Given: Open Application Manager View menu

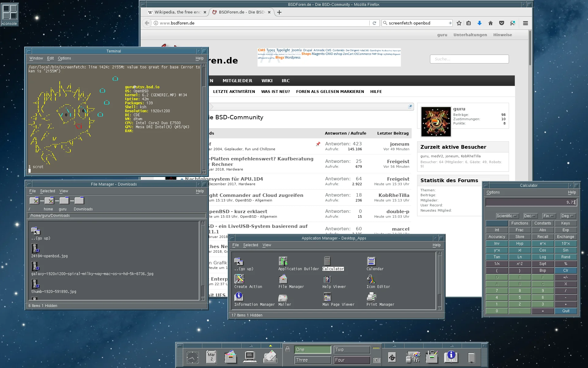Looking at the screenshot, I should click(267, 245).
